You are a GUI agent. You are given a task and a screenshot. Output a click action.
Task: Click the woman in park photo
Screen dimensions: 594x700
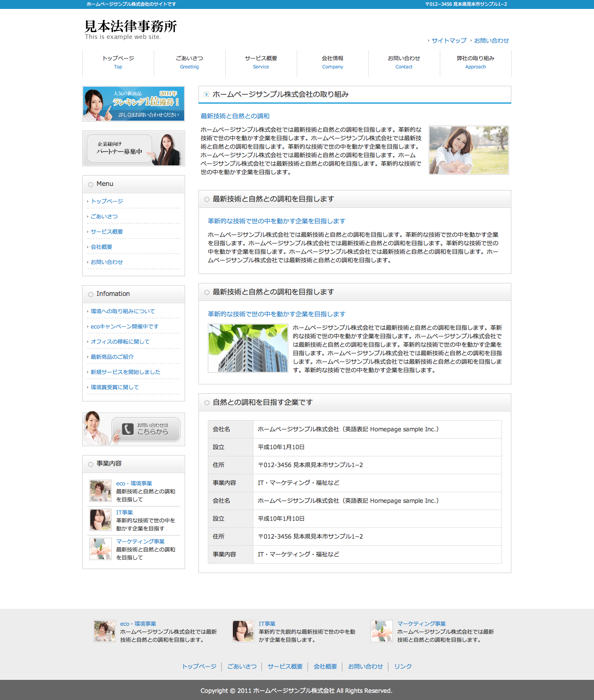point(469,150)
